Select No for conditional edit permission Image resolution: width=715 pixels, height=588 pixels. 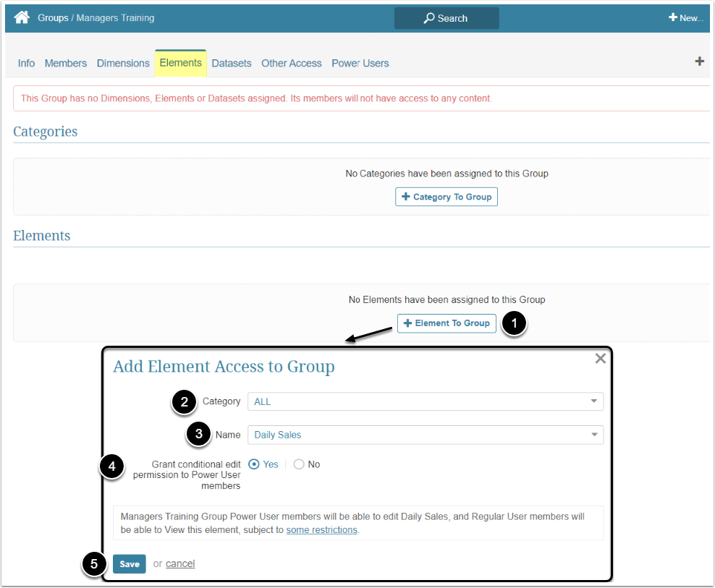coord(299,464)
